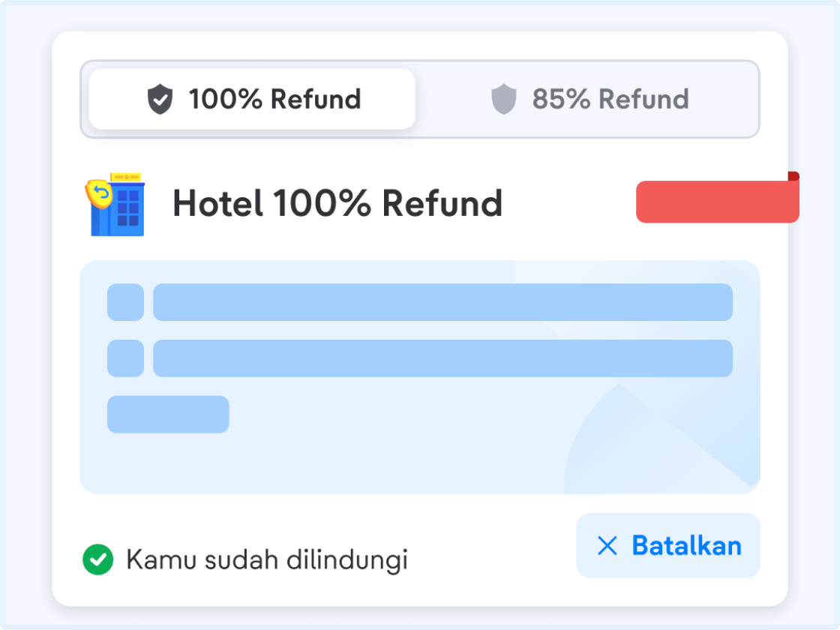Click the small rounded icon beside the first text row
840x630 pixels.
point(125,302)
